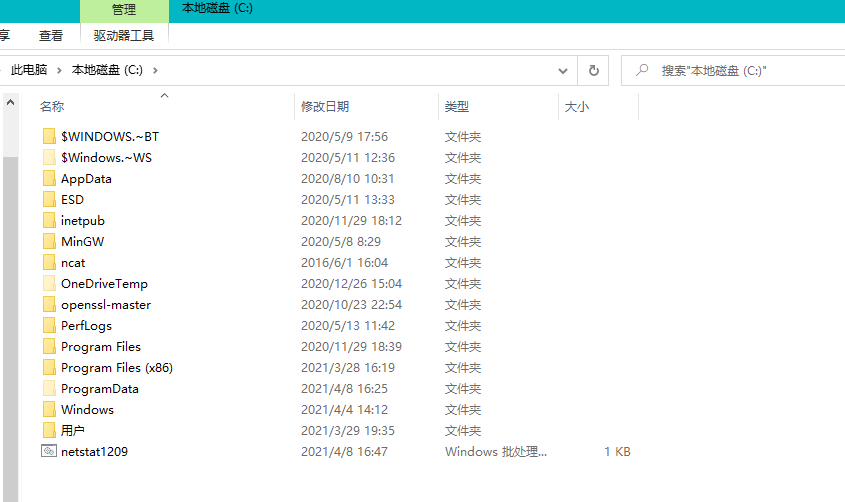
Task: Click the OneDriveTemp folder icon
Action: [49, 283]
